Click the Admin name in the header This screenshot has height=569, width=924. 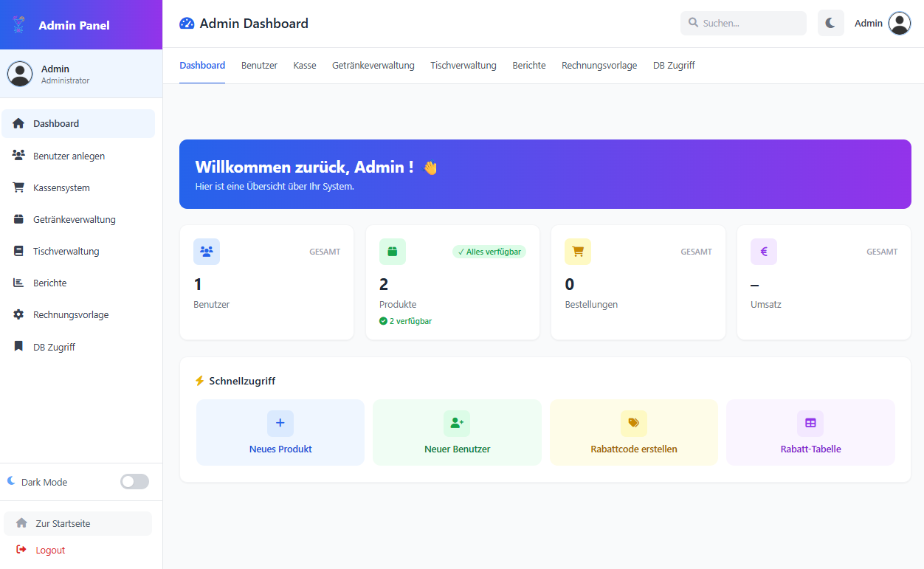[869, 23]
